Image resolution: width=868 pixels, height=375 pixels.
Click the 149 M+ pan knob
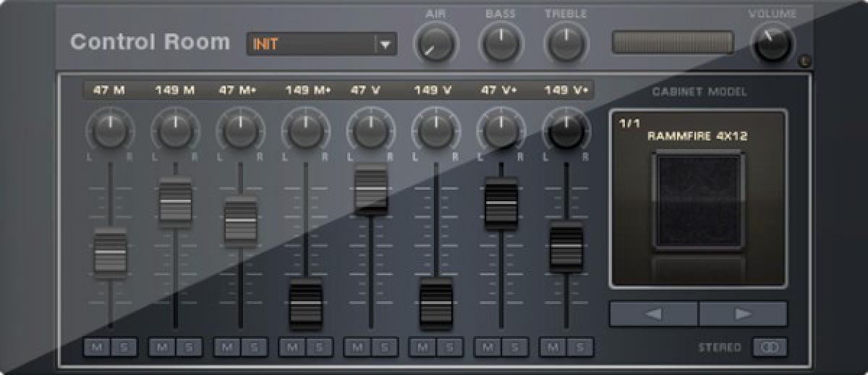(305, 131)
